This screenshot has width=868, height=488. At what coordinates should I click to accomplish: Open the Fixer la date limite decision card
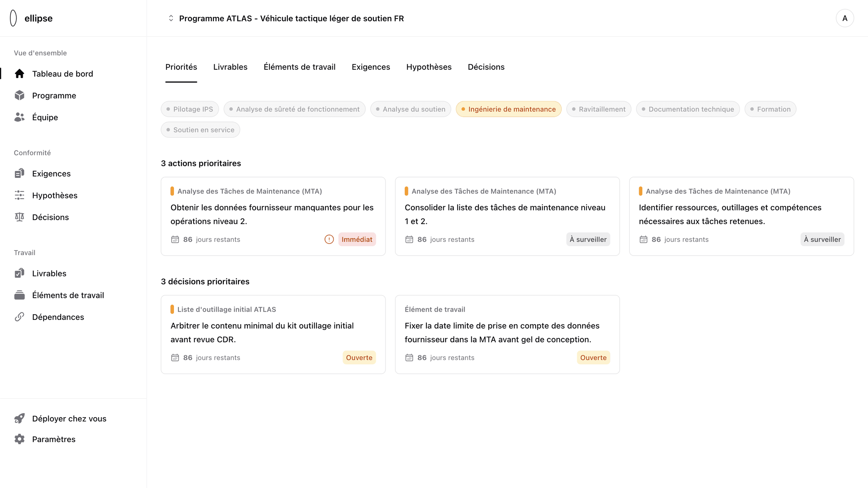pos(507,334)
